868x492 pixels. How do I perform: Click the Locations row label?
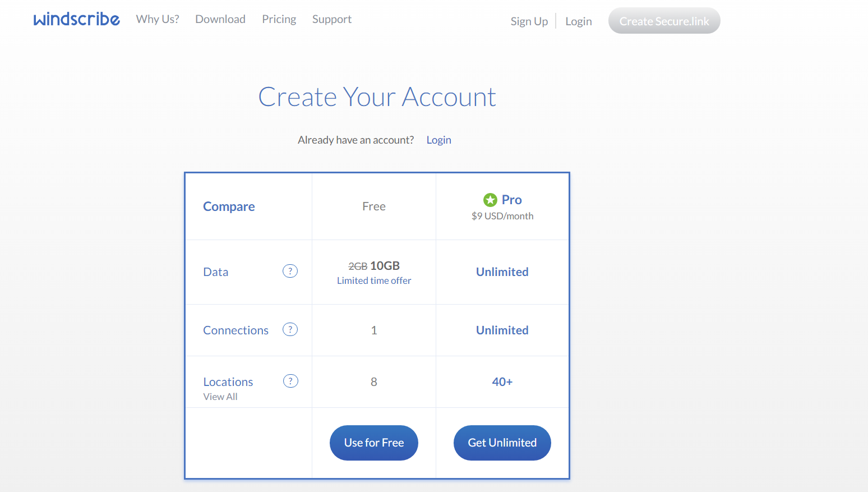click(228, 382)
